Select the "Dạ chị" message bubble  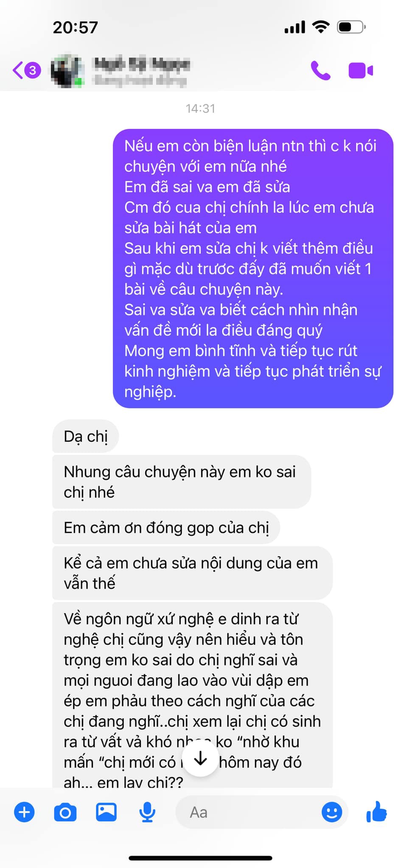click(x=86, y=436)
